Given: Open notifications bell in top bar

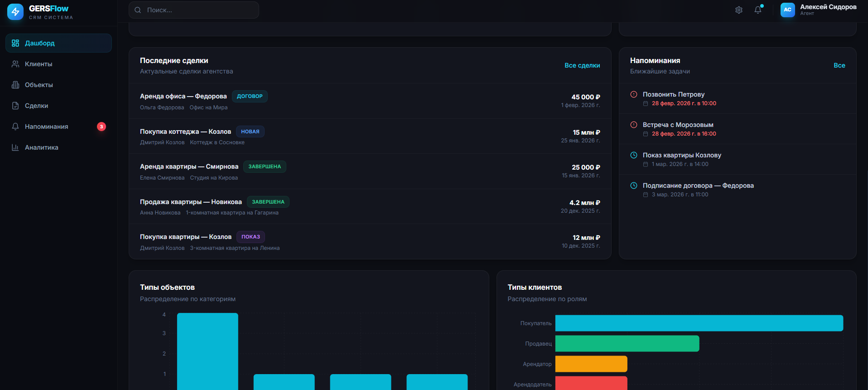Looking at the screenshot, I should (758, 10).
